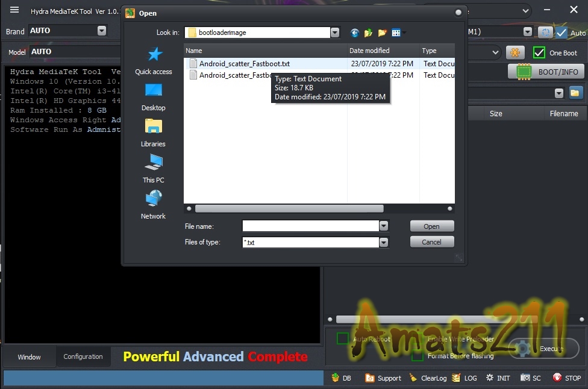
Task: Take screenshot with SC button
Action: [531, 378]
